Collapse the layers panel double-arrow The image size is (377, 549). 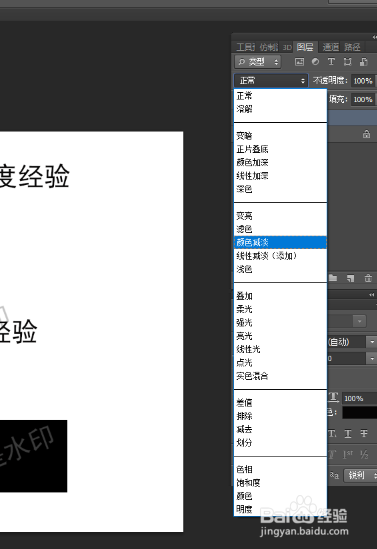[374, 37]
